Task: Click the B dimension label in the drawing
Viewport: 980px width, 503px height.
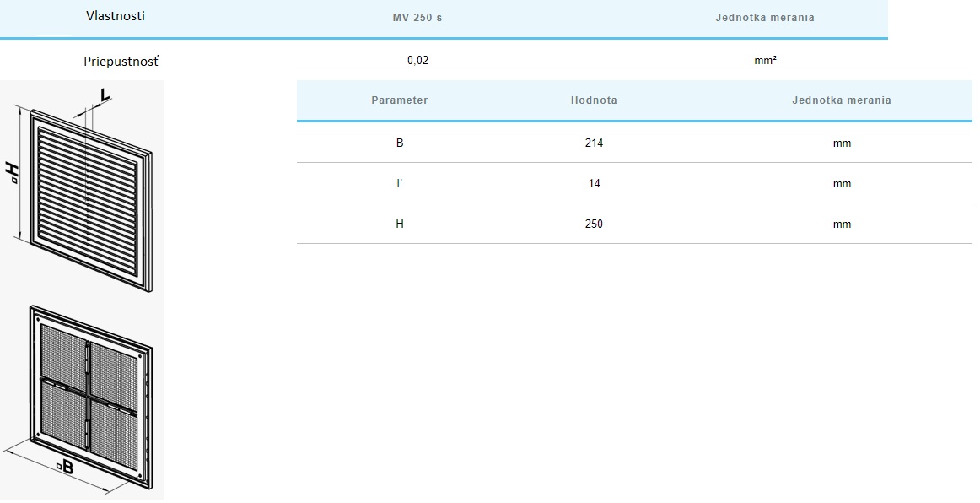Action: [x=64, y=465]
